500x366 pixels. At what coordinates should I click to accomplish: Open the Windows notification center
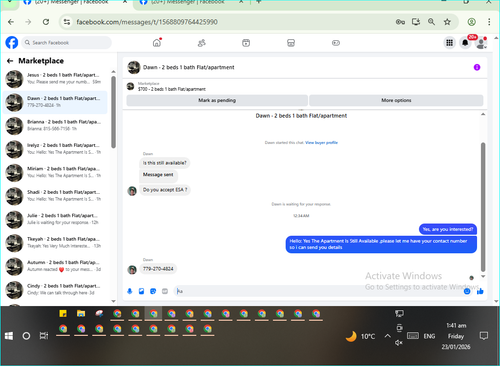(x=484, y=336)
